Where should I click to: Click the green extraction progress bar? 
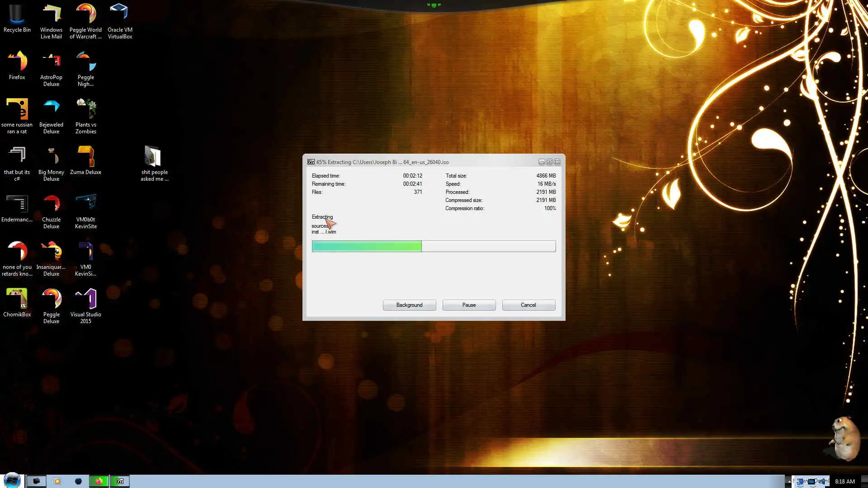point(367,246)
